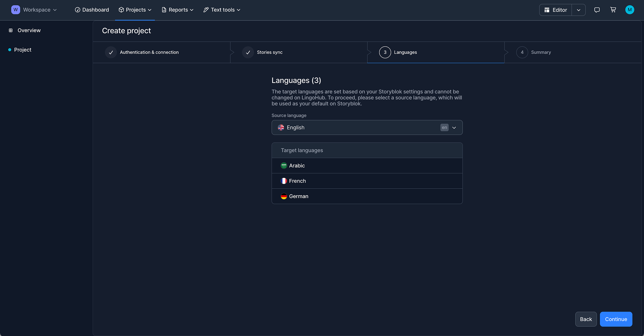
Task: Expand the Editor mode dropdown arrow
Action: pos(578,10)
